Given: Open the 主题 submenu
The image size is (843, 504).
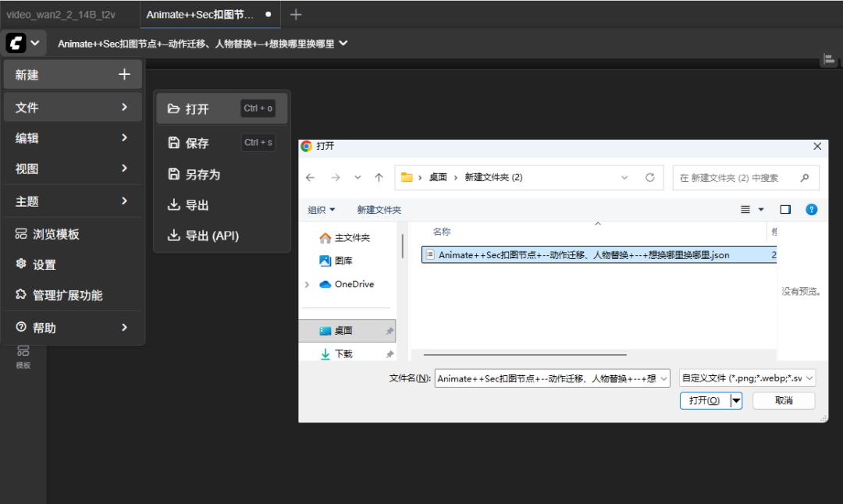Looking at the screenshot, I should (x=73, y=201).
